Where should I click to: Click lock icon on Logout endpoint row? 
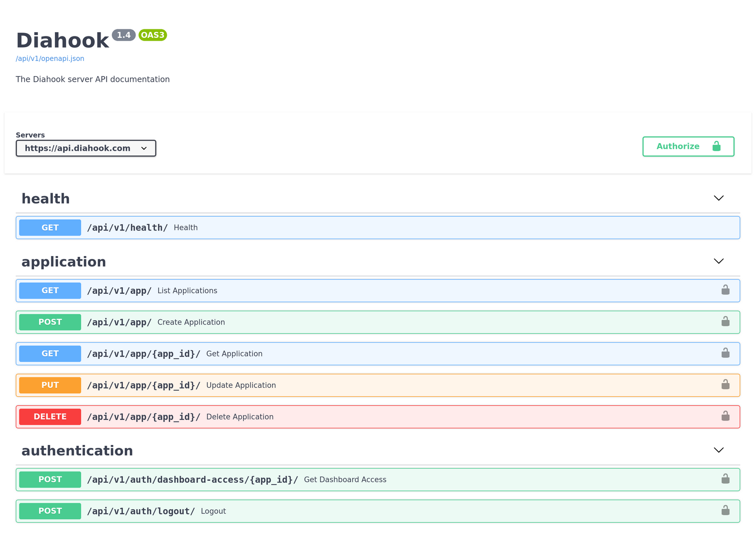point(725,511)
